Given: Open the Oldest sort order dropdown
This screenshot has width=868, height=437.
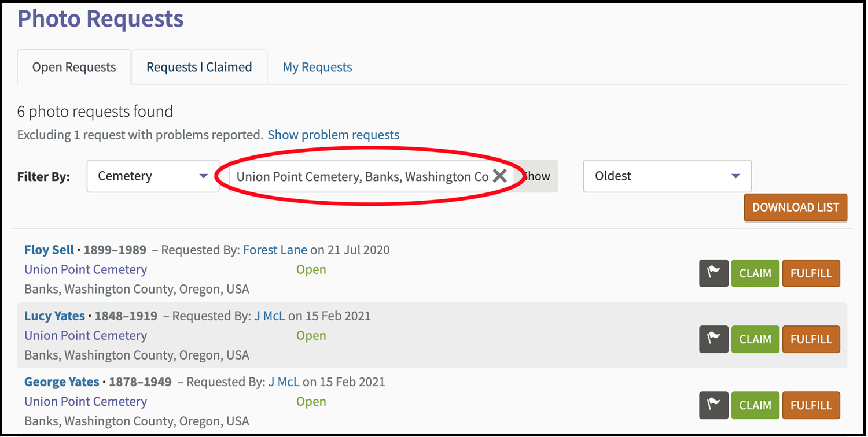Looking at the screenshot, I should pyautogui.click(x=667, y=176).
